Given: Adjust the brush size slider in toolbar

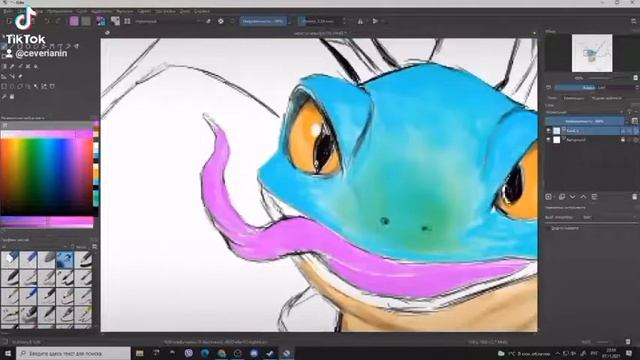Looking at the screenshot, I should pos(320,21).
